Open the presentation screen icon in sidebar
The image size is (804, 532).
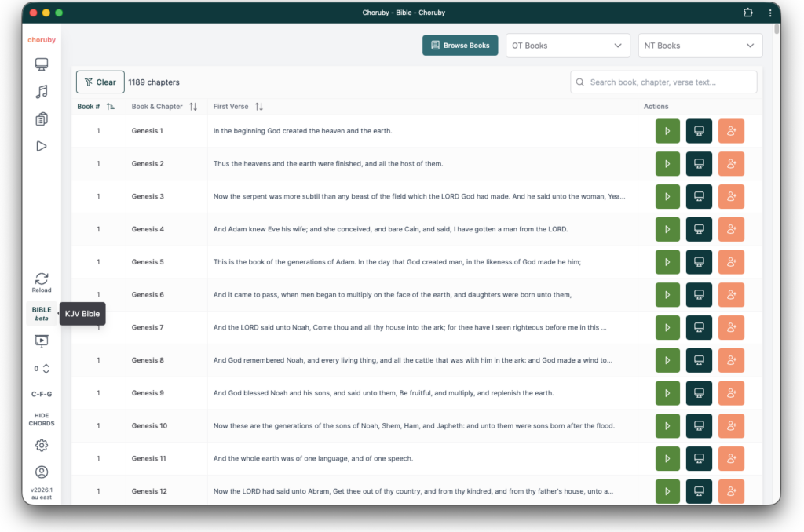[42, 341]
